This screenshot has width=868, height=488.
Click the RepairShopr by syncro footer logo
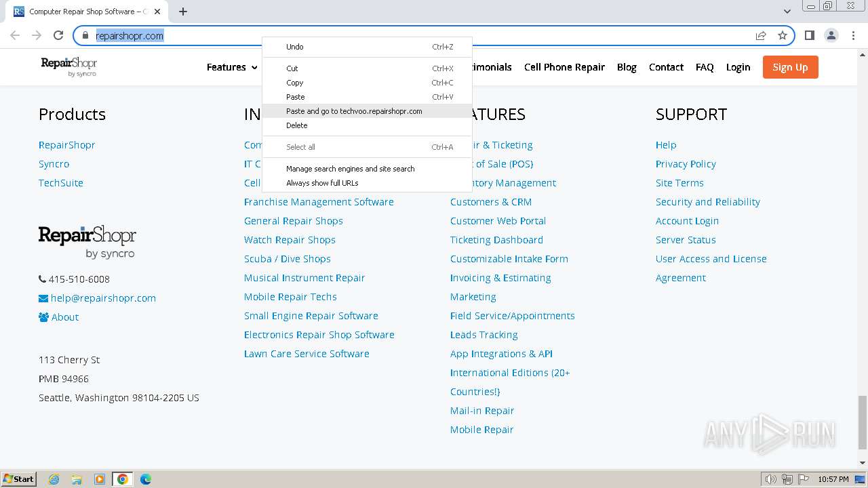click(87, 242)
